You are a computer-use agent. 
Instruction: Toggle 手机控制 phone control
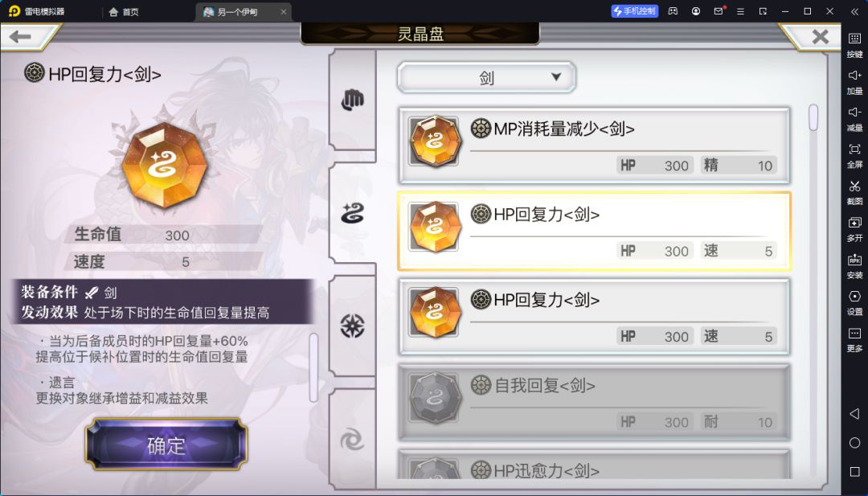(x=634, y=11)
